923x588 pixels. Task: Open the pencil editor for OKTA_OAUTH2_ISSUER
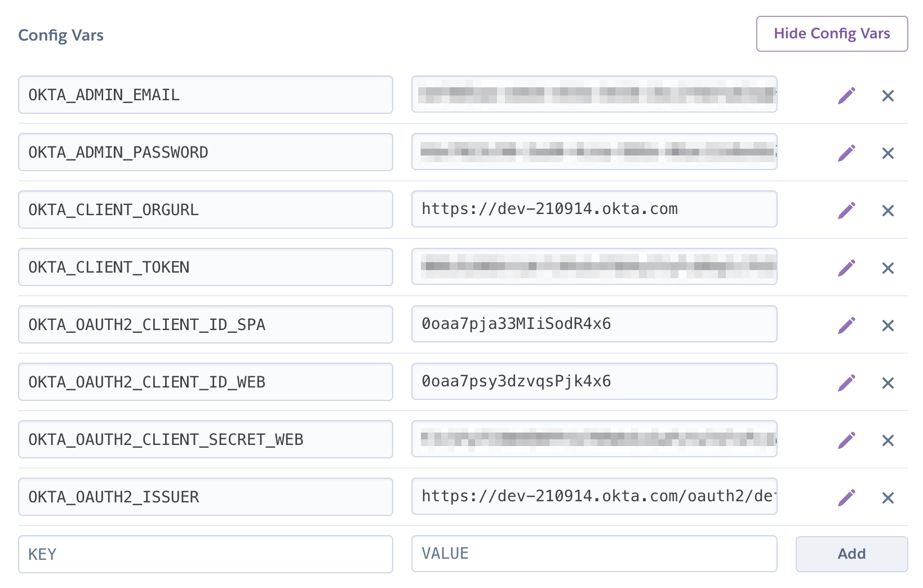(x=847, y=497)
